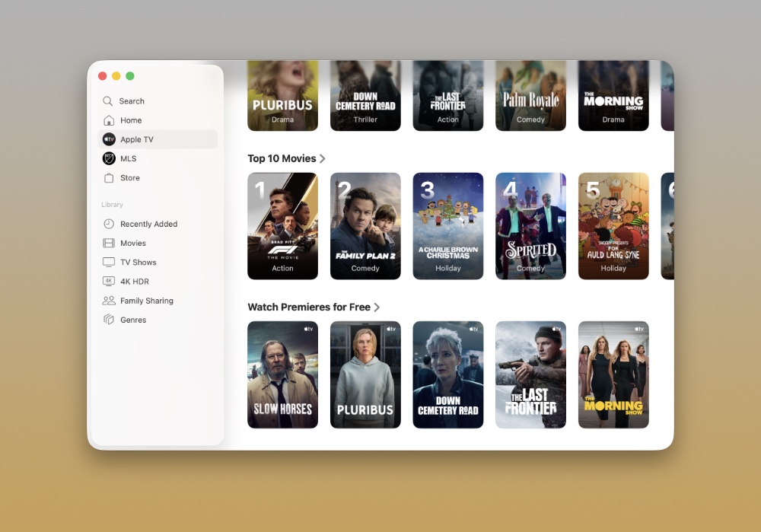Open the Top 10 Movies heading

282,159
